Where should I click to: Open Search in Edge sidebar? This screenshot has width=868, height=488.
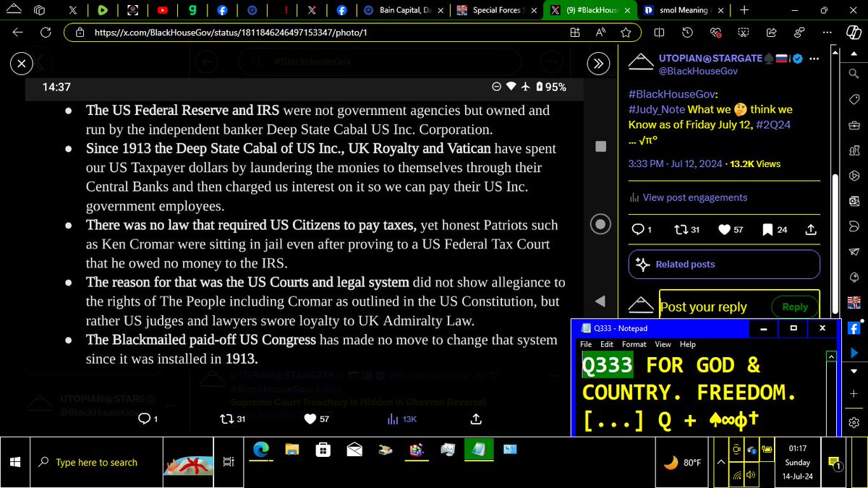coord(854,72)
